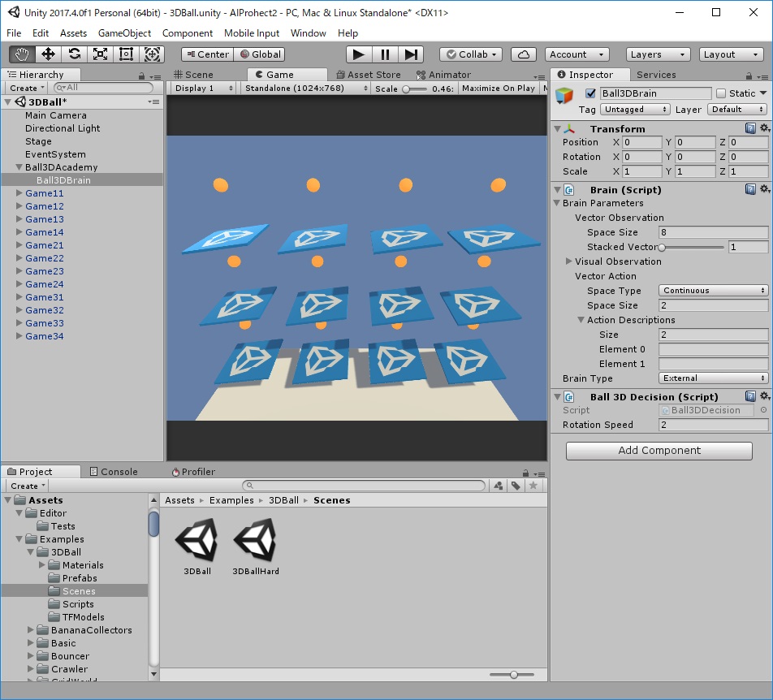
Task: Switch to the Console tab
Action: point(113,472)
